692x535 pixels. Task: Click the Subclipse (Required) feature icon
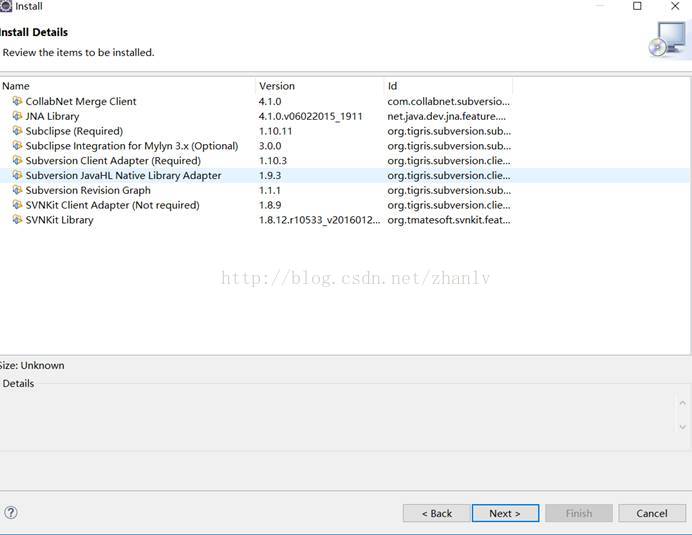(17, 131)
